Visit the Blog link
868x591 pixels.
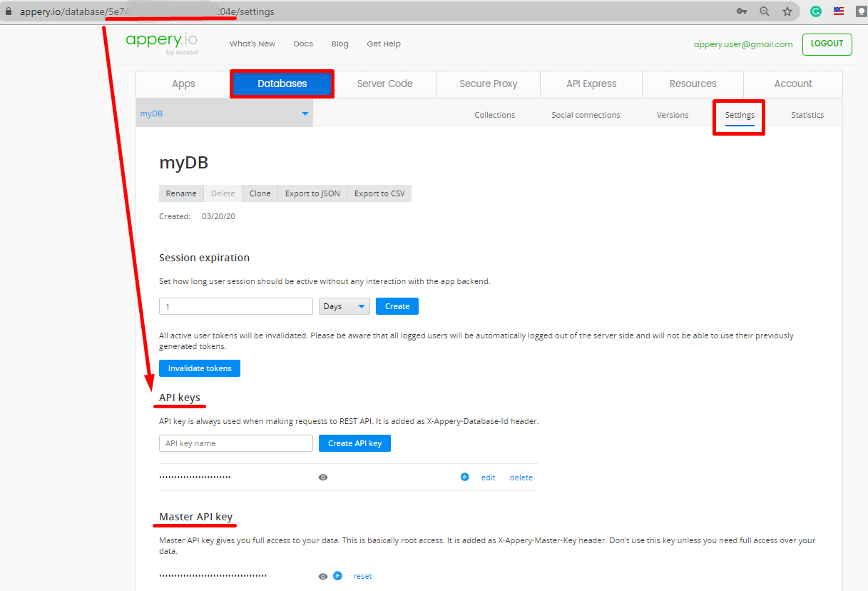pyautogui.click(x=340, y=44)
